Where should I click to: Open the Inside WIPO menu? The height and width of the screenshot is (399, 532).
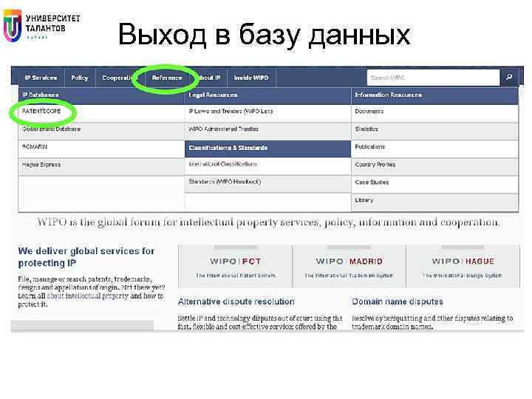(x=251, y=78)
